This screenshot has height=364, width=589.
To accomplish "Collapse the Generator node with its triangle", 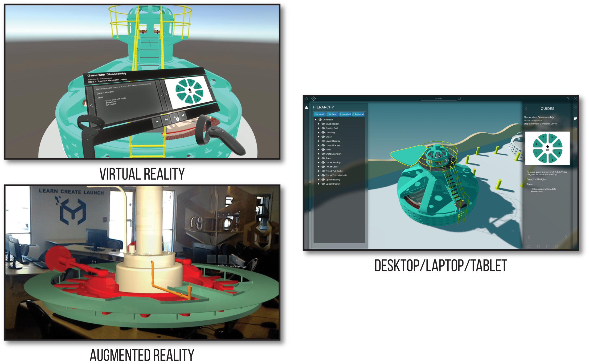I will (316, 120).
